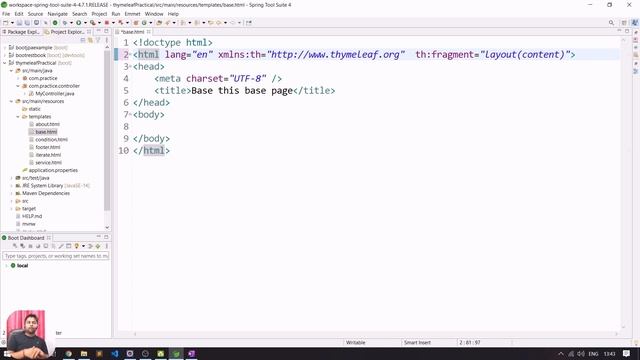Open the Emmet menu
Image resolution: width=640 pixels, height=360 pixels.
tap(132, 14)
